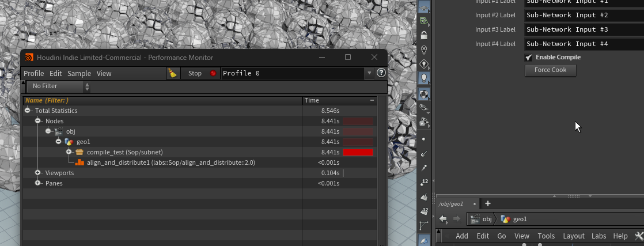Viewport: 644px width, 246px height.
Task: Open the Profile 0 dropdown arrow
Action: [369, 73]
